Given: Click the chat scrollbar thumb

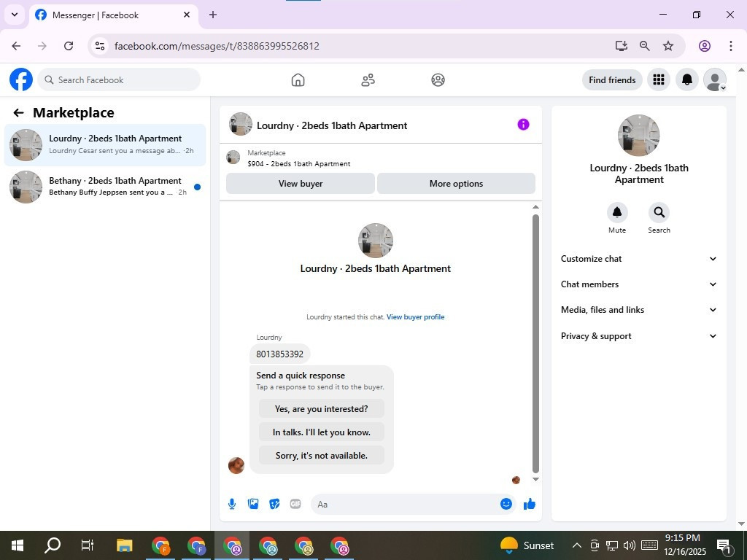Looking at the screenshot, I should coord(535,343).
